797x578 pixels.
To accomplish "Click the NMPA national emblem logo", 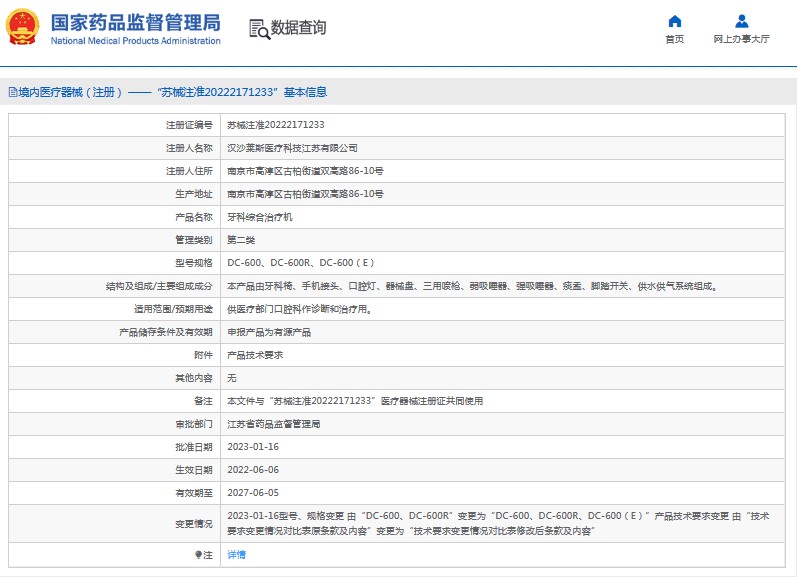I will pos(24,27).
